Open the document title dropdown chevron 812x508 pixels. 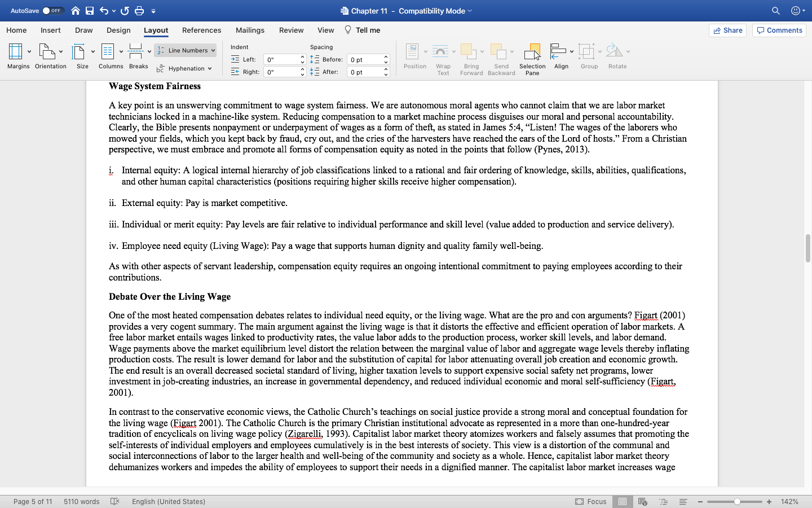tap(470, 11)
